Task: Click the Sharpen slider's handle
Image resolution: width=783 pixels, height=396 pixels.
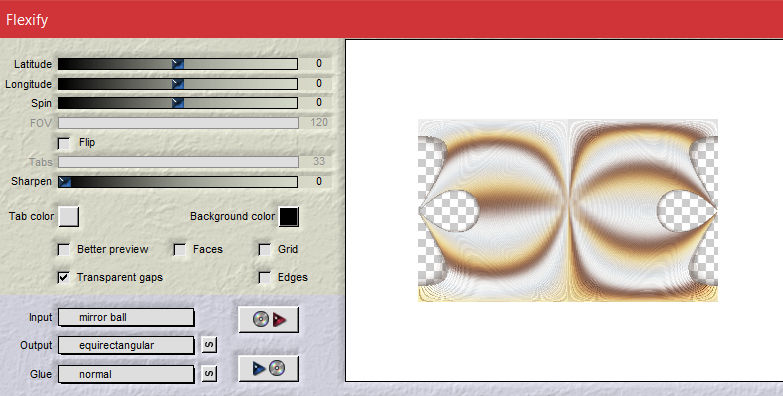Action: pyautogui.click(x=64, y=182)
